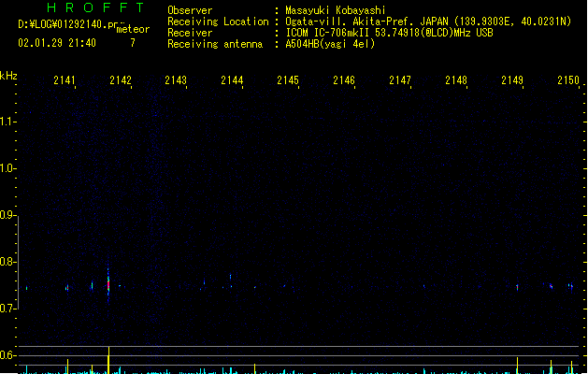Click the Receiving antenna label

215,44
